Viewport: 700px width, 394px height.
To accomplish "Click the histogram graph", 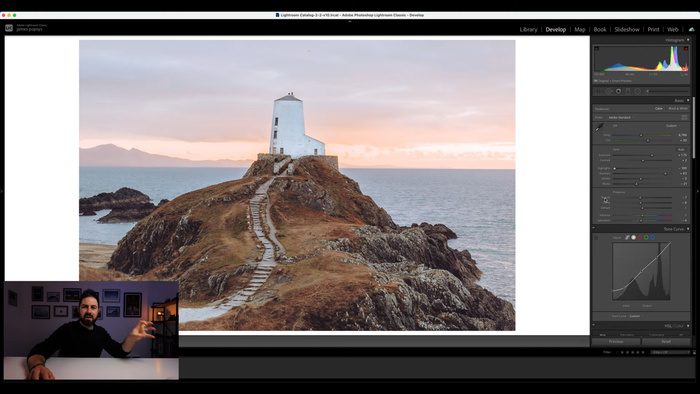I will pyautogui.click(x=641, y=59).
